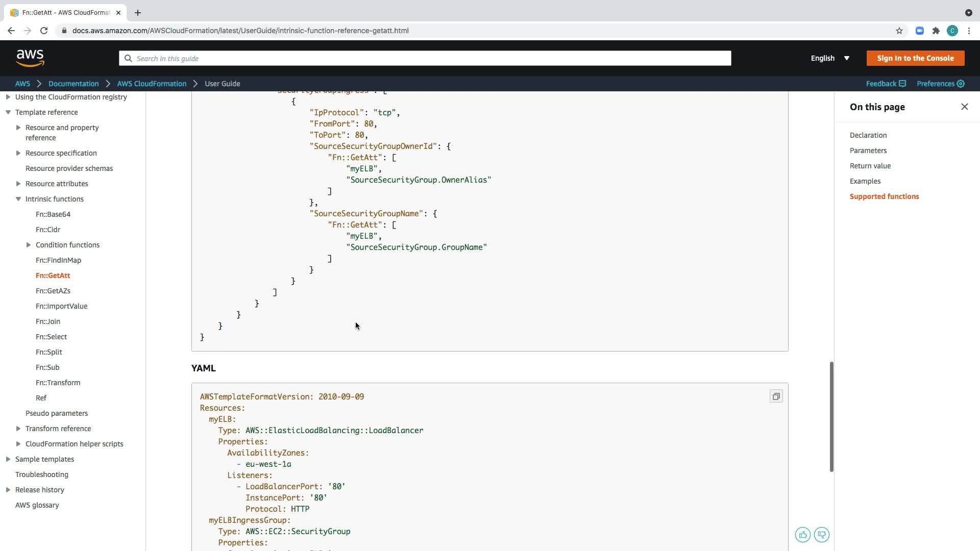The image size is (980, 551).
Task: Copy the YAML code block
Action: click(x=776, y=396)
